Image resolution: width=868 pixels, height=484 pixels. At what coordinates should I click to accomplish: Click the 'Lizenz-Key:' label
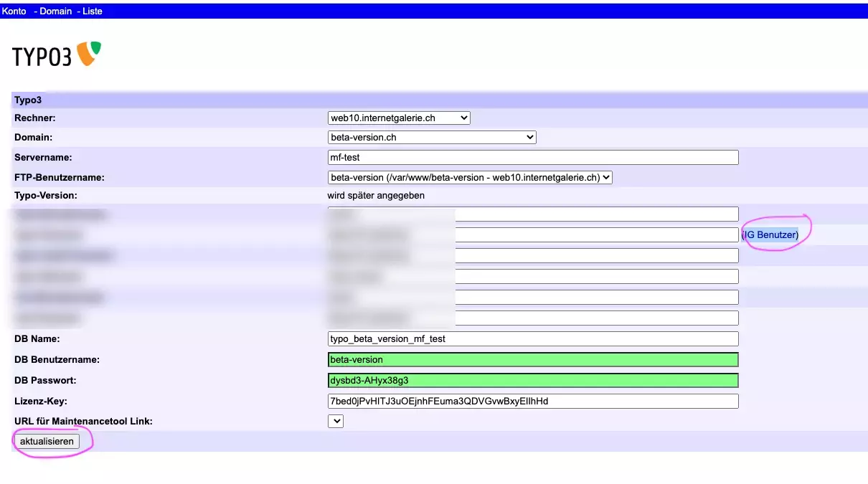[41, 401]
